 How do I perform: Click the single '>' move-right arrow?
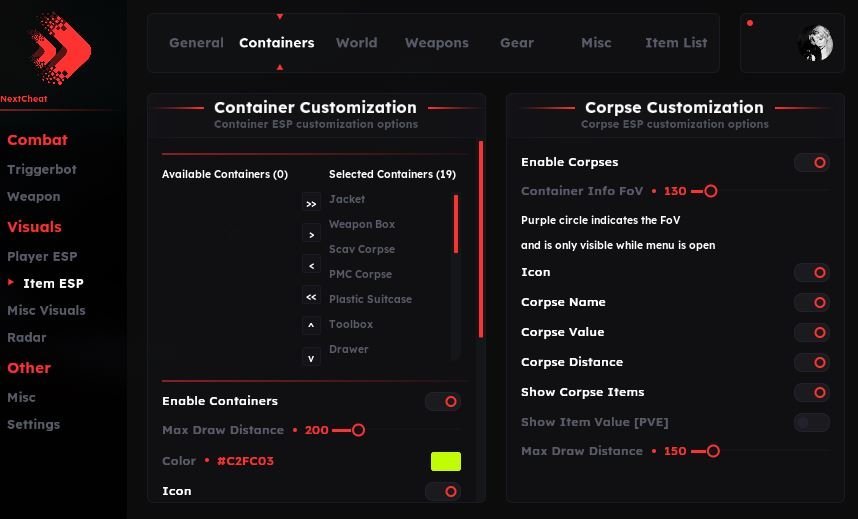click(311, 234)
